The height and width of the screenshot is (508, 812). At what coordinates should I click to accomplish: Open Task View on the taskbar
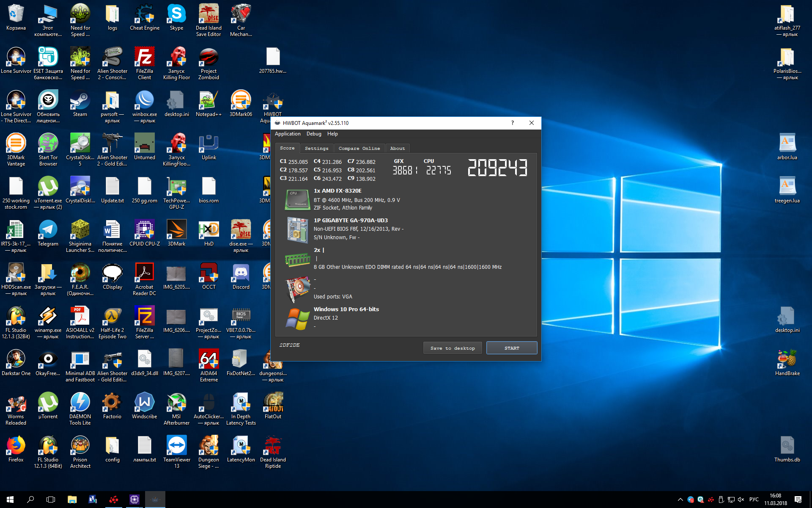[51, 500]
